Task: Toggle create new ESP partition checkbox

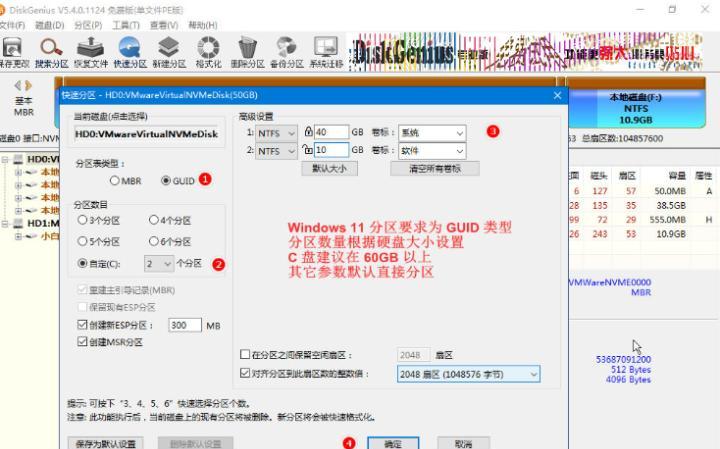Action: point(82,325)
